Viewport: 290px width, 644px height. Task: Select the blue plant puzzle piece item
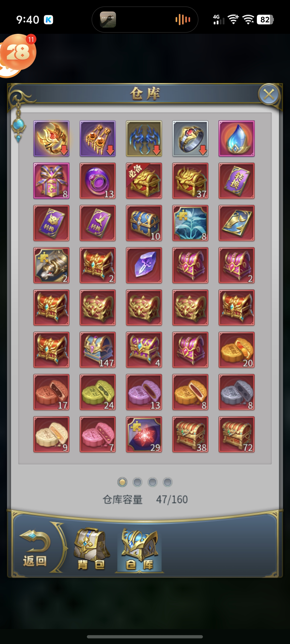[x=190, y=223]
